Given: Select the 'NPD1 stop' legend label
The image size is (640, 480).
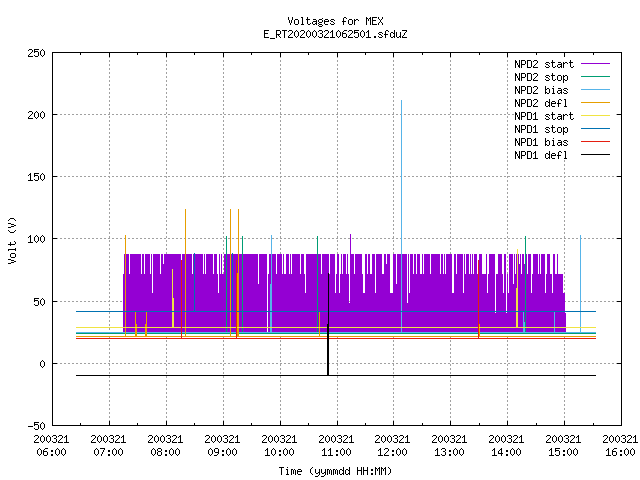Looking at the screenshot, I should click(541, 129).
